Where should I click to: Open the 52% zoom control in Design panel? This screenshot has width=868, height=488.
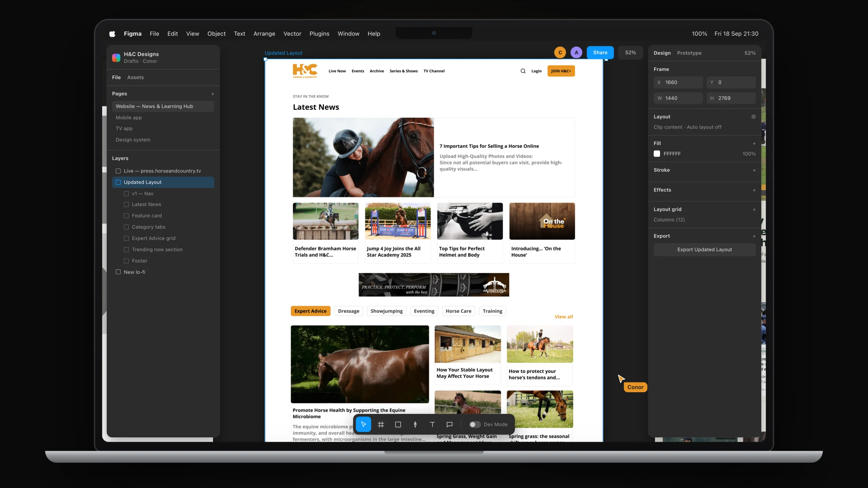(750, 53)
